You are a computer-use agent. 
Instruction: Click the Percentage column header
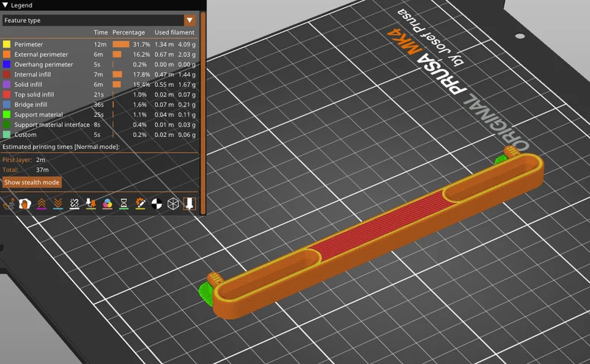coord(128,32)
